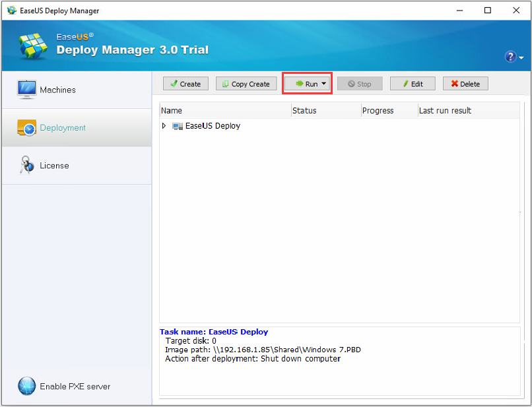This screenshot has width=532, height=407.
Task: Open the help question mark icon
Action: coord(510,57)
